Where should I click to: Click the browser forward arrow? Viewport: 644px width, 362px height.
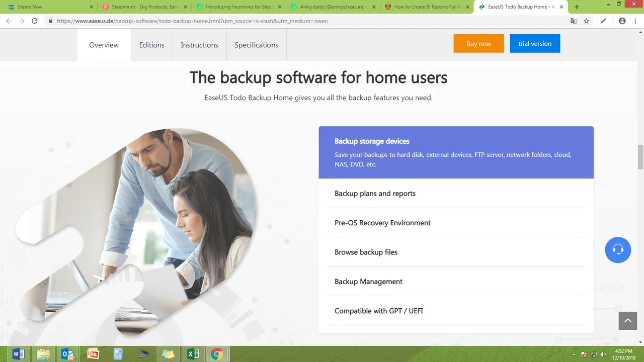(22, 21)
